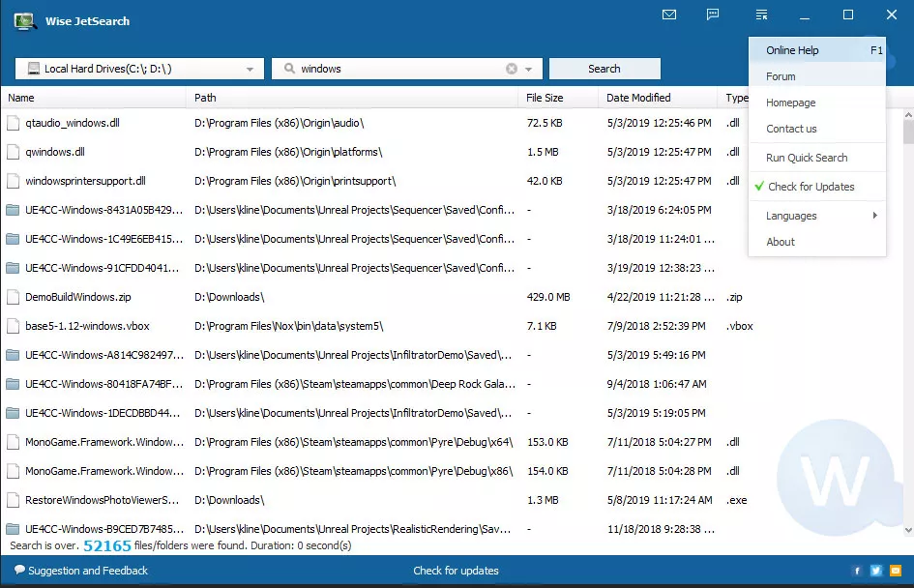The width and height of the screenshot is (914, 588).
Task: Expand the Local Hard Drives dropdown arrow
Action: (250, 69)
